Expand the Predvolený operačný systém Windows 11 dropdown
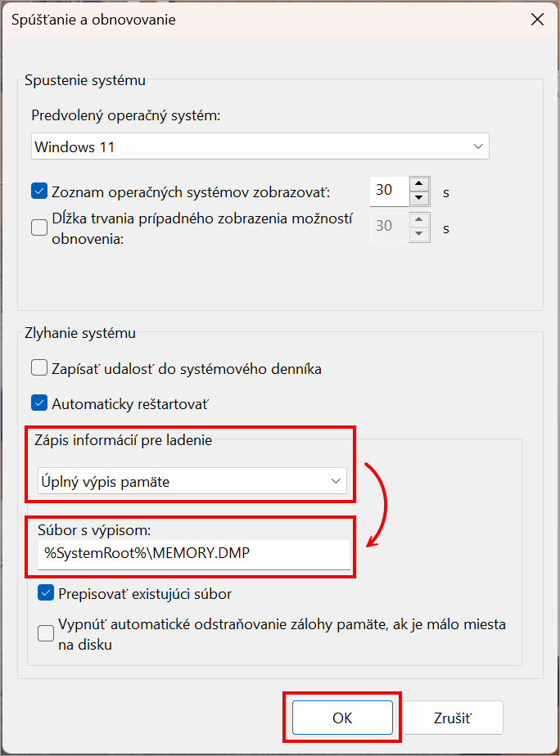560x756 pixels. click(260, 146)
